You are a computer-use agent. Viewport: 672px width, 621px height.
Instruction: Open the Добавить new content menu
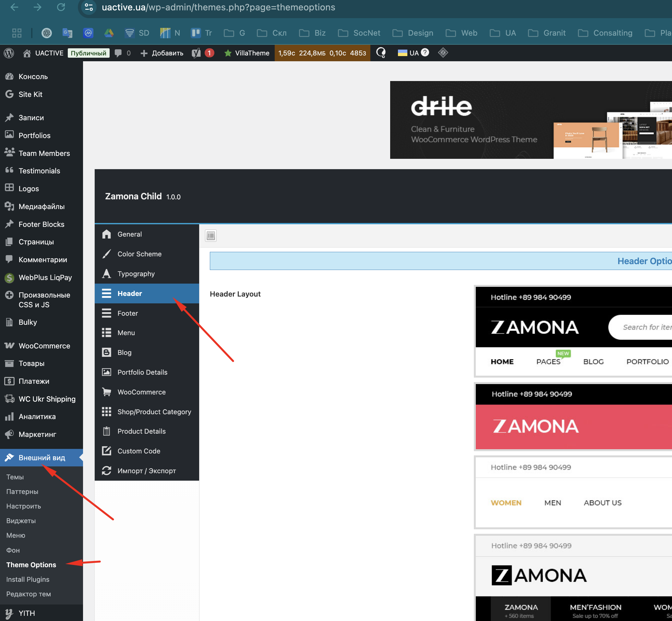click(162, 53)
